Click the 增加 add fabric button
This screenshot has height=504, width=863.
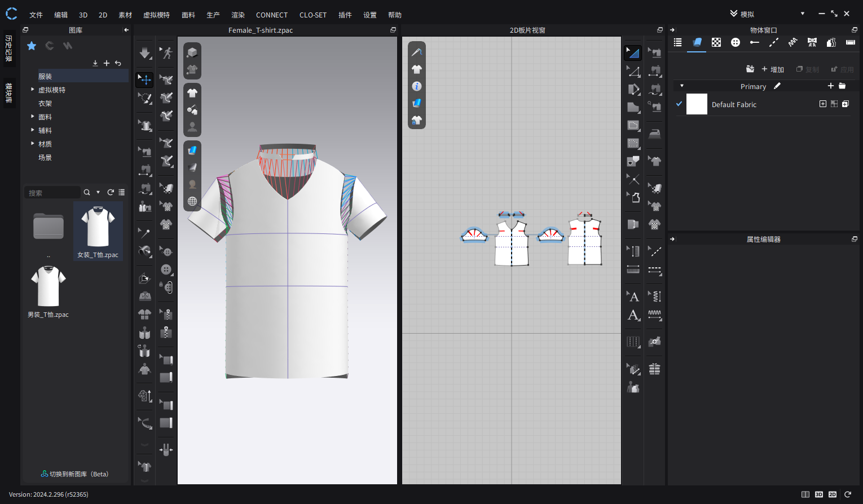pyautogui.click(x=773, y=69)
